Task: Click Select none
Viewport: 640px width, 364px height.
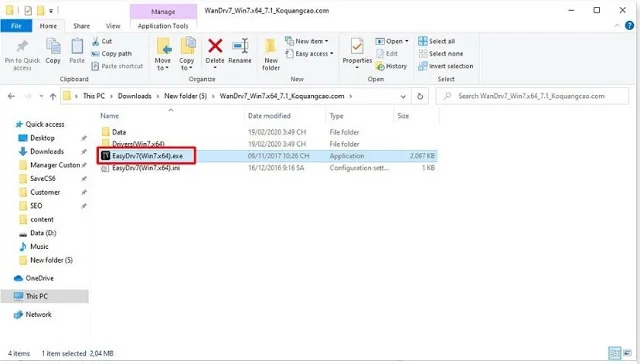Action: pos(440,53)
